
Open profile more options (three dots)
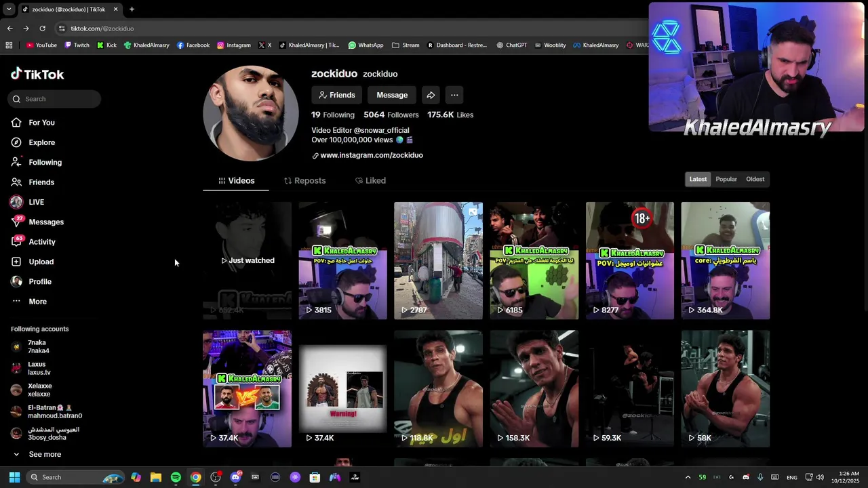click(454, 95)
